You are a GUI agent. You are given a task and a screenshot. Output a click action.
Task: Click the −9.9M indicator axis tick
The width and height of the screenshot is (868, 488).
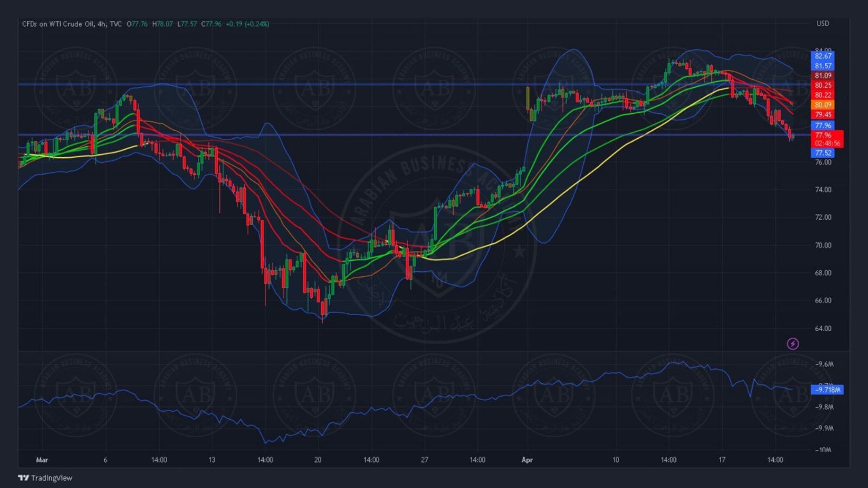(x=824, y=428)
